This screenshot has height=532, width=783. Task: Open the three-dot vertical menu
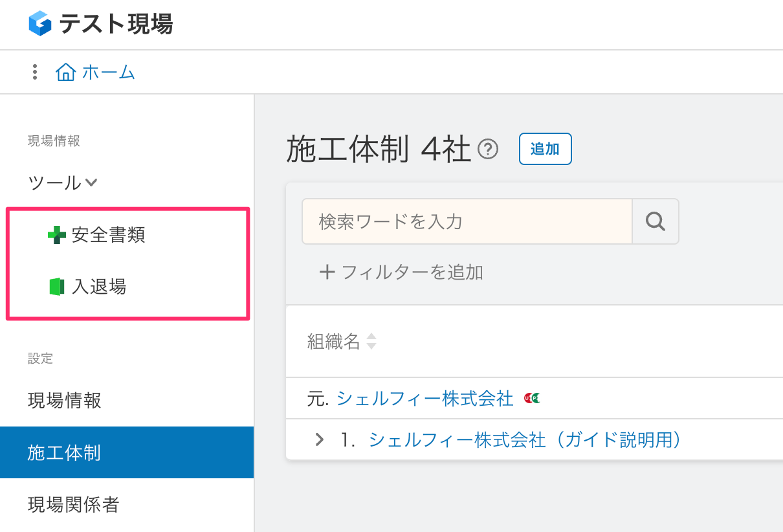(x=35, y=72)
